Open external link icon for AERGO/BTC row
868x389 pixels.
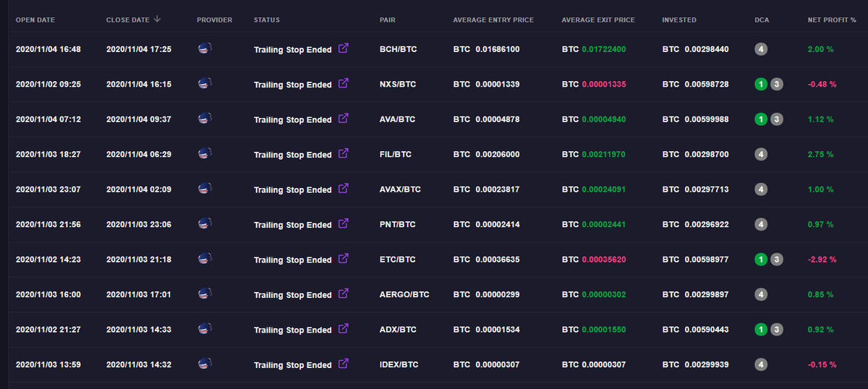point(344,293)
